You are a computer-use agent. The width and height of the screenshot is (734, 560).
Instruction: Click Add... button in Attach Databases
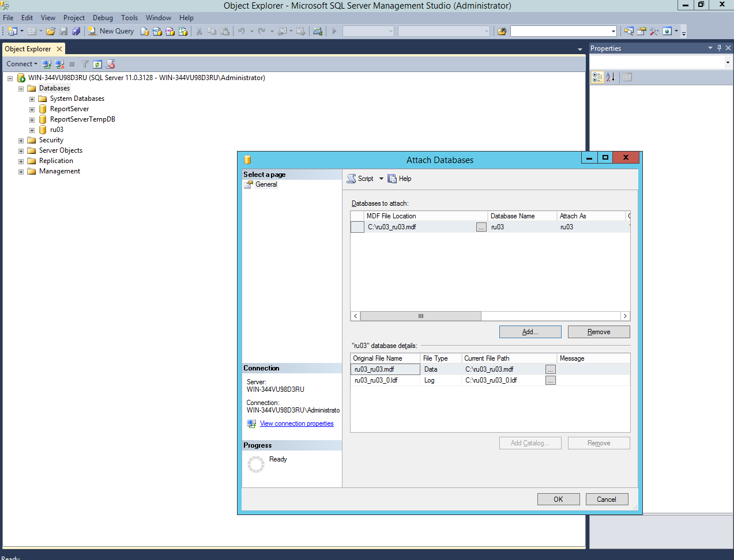tap(530, 332)
